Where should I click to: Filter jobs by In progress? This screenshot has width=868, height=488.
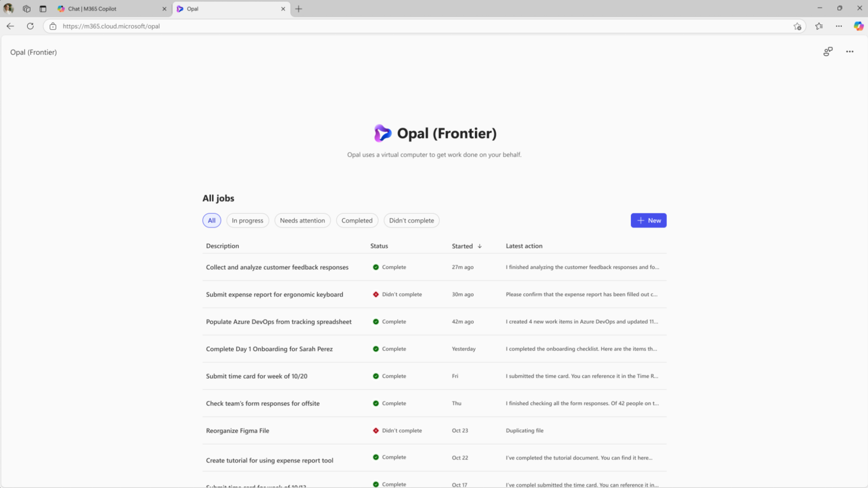(x=247, y=221)
